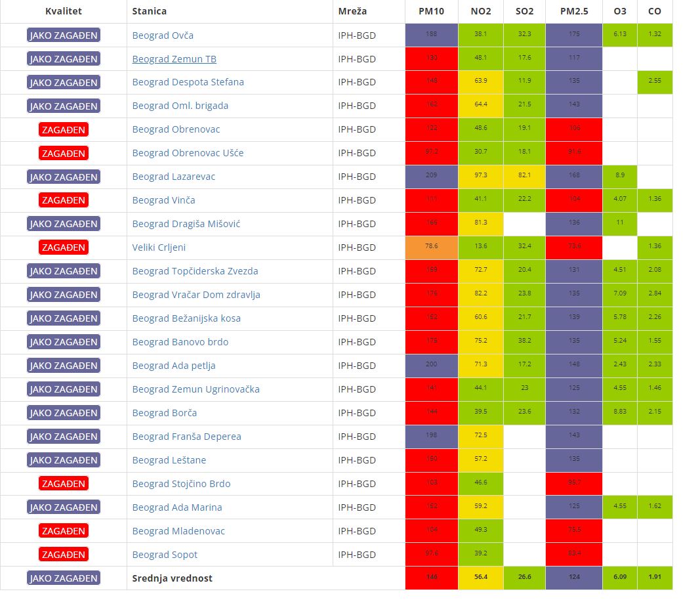Screen dimensions: 700x600
Task: Click Beograd Vračar Dom zdravlja link
Action: 196,295
